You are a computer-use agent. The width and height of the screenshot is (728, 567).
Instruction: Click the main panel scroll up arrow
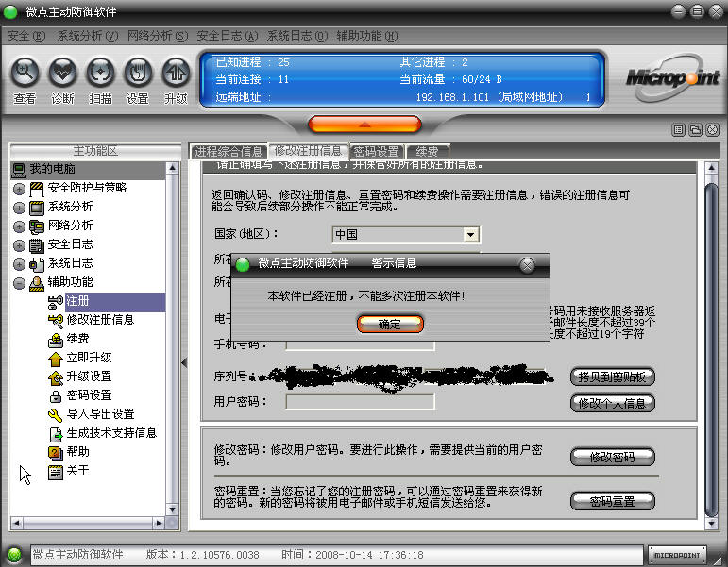[711, 168]
